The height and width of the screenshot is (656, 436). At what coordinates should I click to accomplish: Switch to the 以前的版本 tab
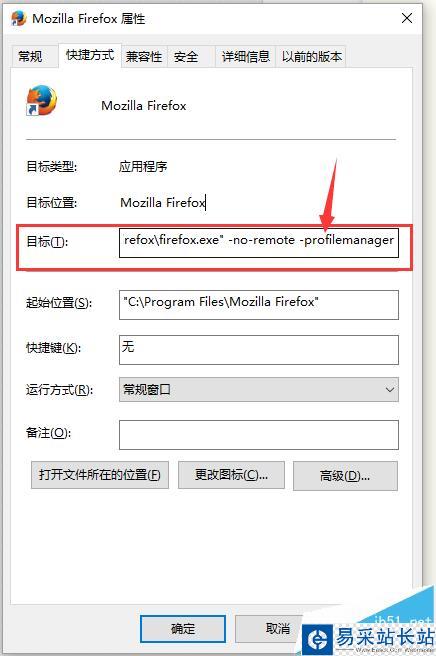click(312, 56)
